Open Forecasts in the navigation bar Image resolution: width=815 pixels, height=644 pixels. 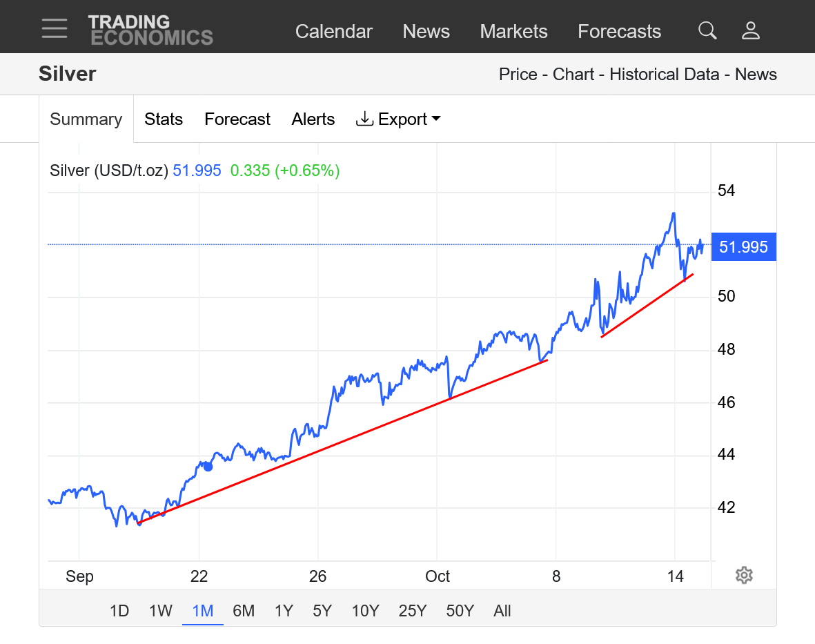619,32
